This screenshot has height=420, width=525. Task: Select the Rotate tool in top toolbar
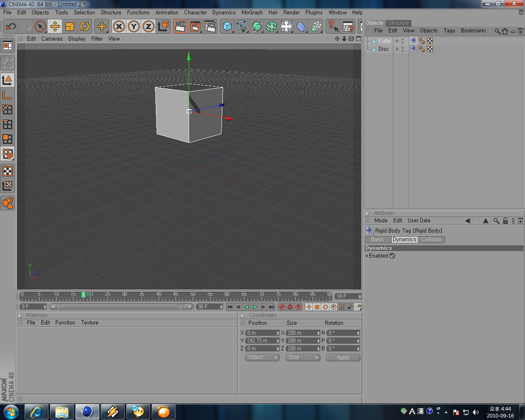[x=84, y=27]
